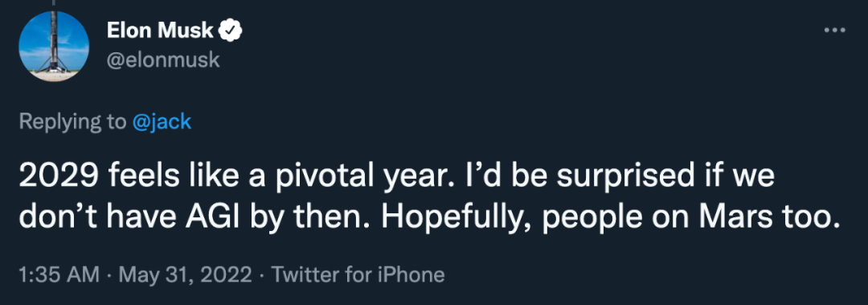Open the three-dots more options menu
The image size is (868, 305).
(835, 31)
